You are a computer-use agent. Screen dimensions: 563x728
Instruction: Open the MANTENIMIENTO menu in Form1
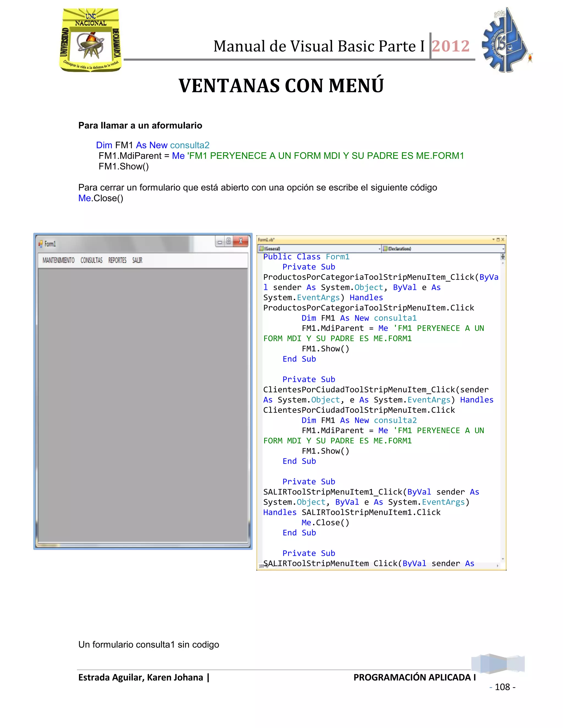[x=58, y=260]
